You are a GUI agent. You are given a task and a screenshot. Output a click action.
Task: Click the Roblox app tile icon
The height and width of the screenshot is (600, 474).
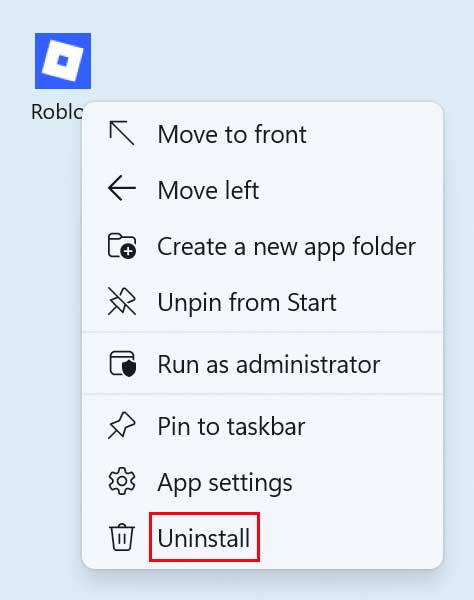(63, 61)
